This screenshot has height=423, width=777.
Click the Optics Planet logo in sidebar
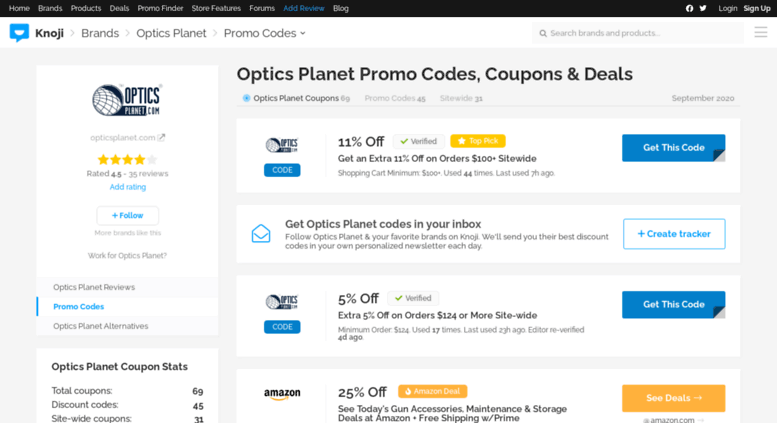point(127,101)
